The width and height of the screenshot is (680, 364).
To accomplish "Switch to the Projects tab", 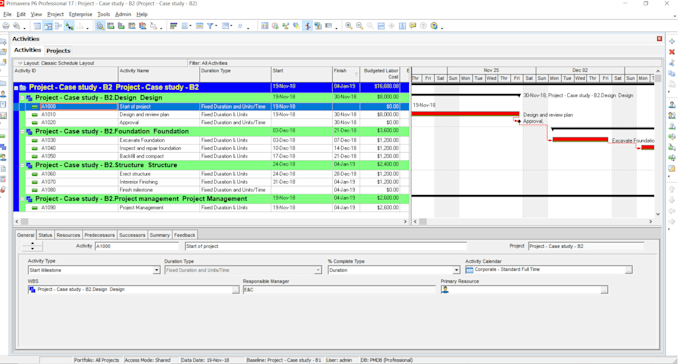I will click(58, 51).
